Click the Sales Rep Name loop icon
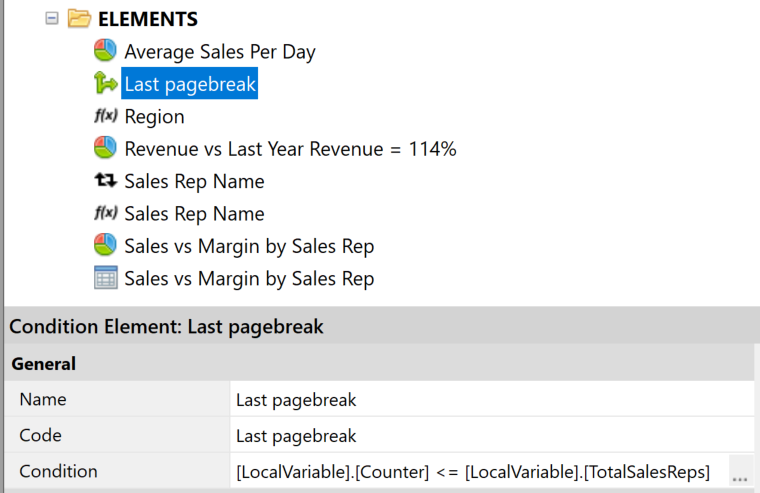 [x=106, y=181]
